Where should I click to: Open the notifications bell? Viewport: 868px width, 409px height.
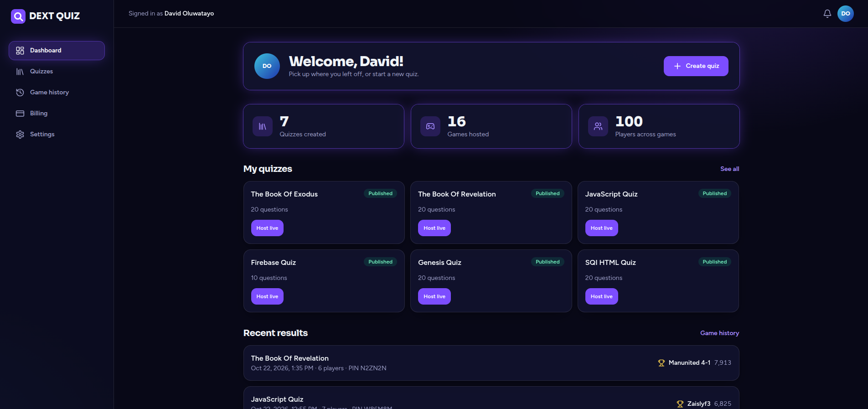(827, 14)
